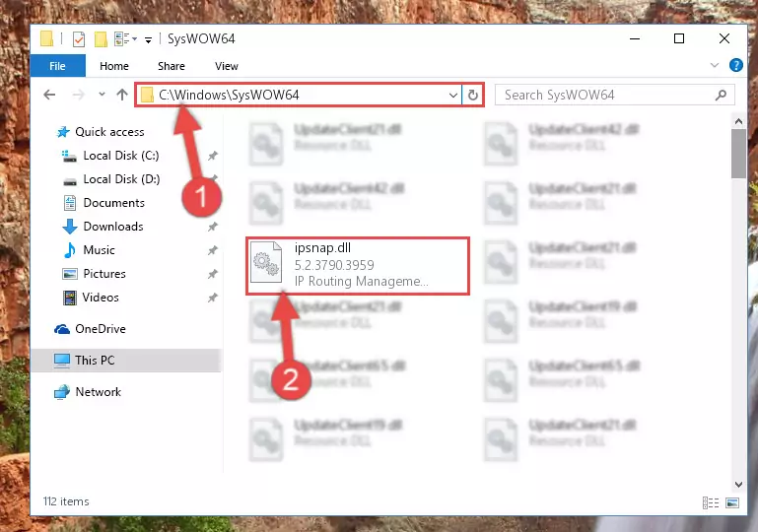This screenshot has height=532, width=758.
Task: Click the IP Routing Manageme... description text
Action: click(361, 281)
